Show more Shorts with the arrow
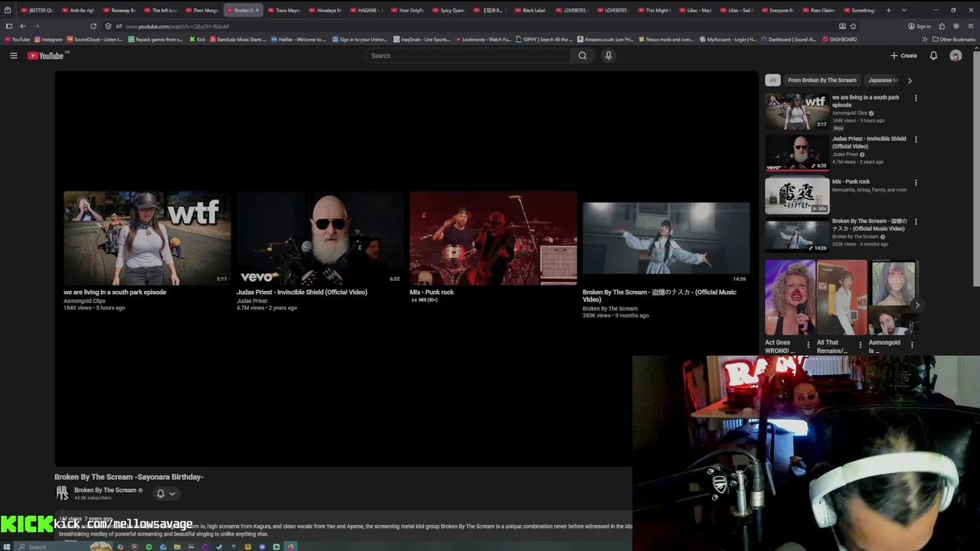The image size is (980, 551). tap(917, 305)
